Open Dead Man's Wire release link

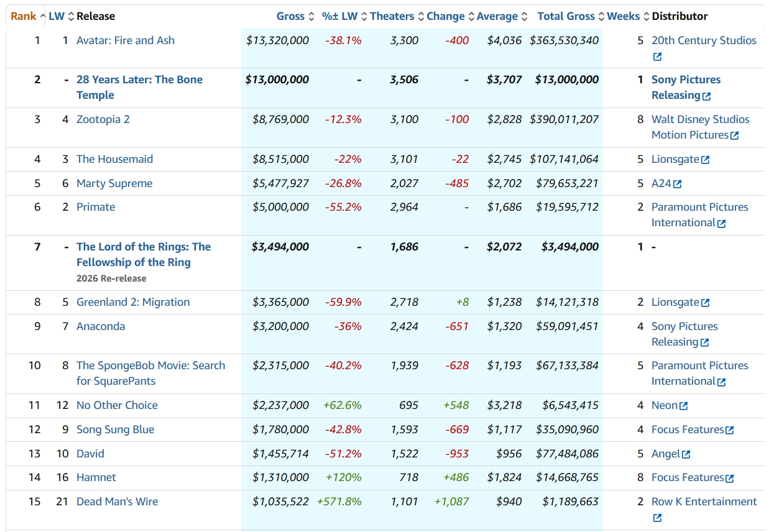click(x=117, y=502)
